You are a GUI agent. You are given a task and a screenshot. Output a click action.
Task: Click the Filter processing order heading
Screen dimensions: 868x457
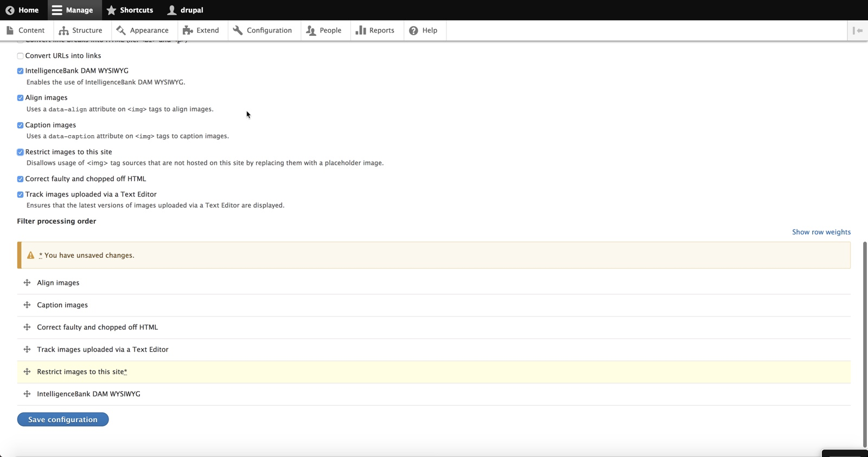coord(56,221)
